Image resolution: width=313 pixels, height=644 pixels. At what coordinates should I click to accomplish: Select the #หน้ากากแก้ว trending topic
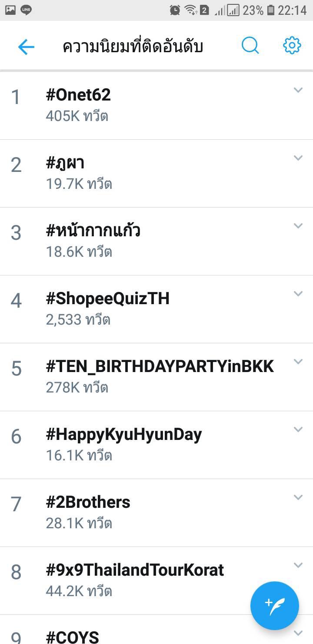[93, 231]
